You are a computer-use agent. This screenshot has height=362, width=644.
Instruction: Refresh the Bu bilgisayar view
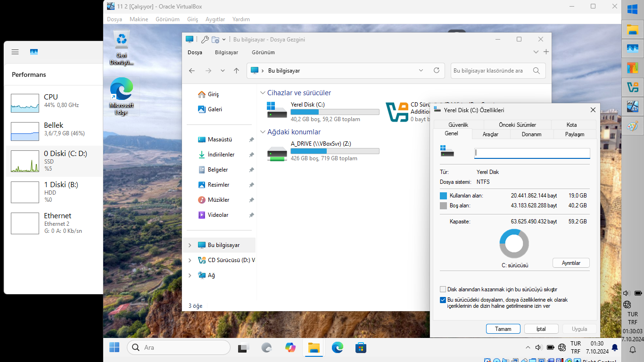(x=437, y=70)
